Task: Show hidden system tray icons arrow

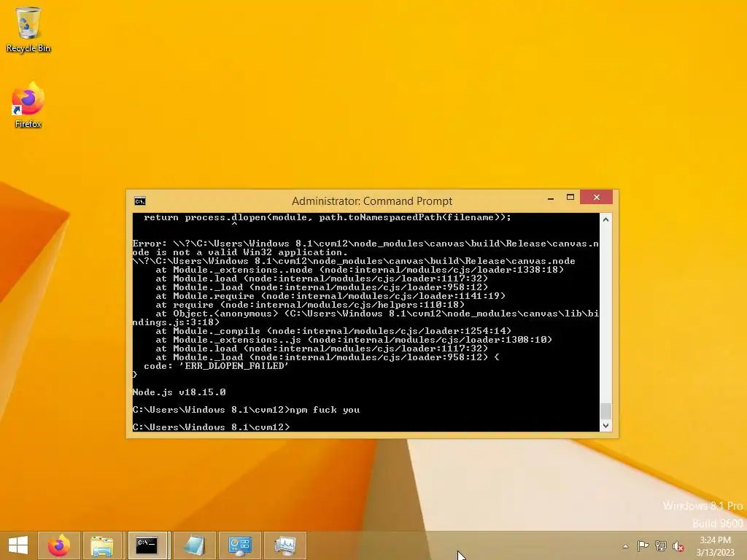Action: pyautogui.click(x=625, y=546)
